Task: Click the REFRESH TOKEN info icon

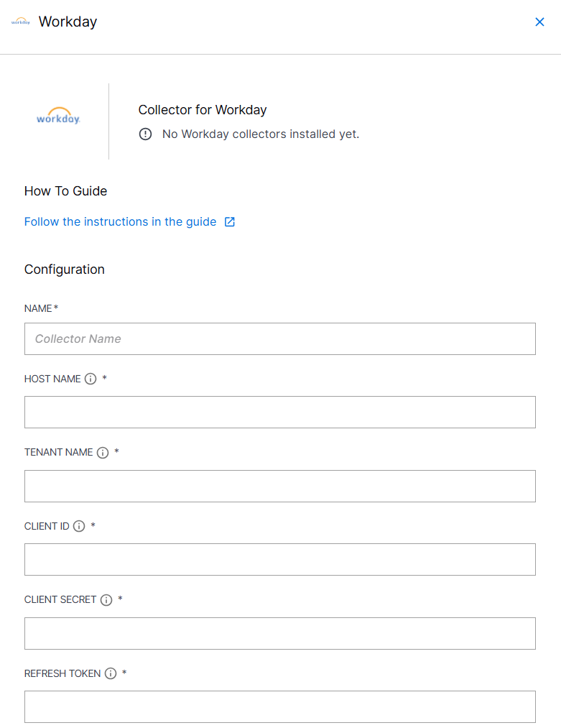Action: pyautogui.click(x=111, y=673)
